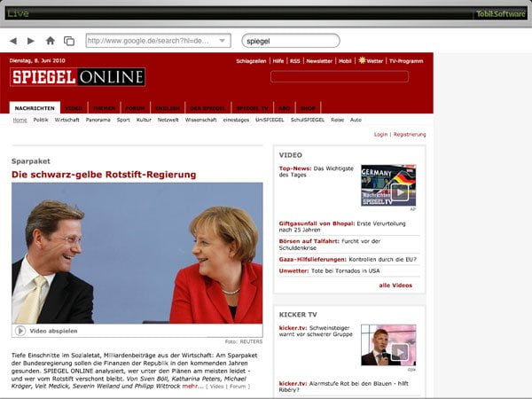
Task: Open Gaza-Hilfslieferungen video link
Action: pyautogui.click(x=348, y=259)
